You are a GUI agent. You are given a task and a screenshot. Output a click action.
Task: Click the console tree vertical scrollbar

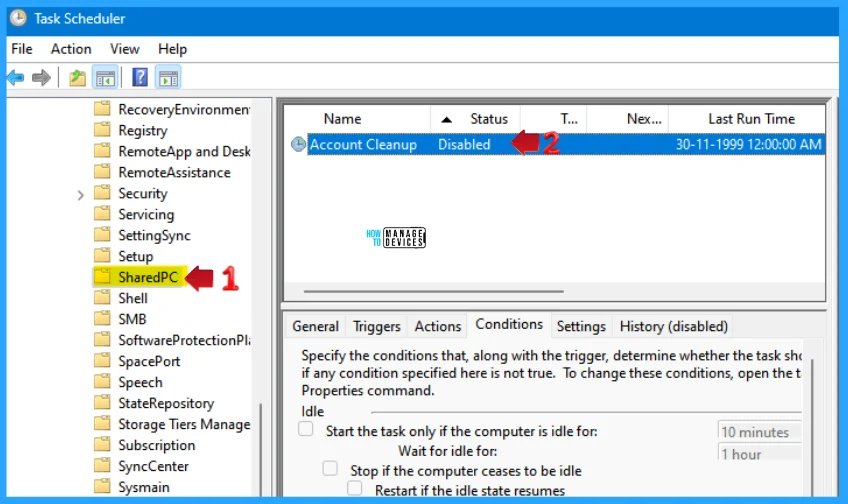coord(261,449)
